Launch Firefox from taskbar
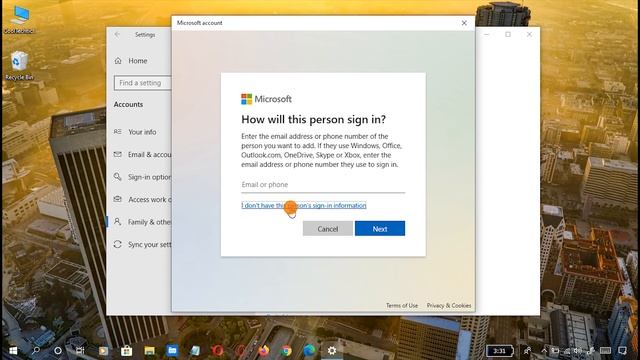 [264, 351]
